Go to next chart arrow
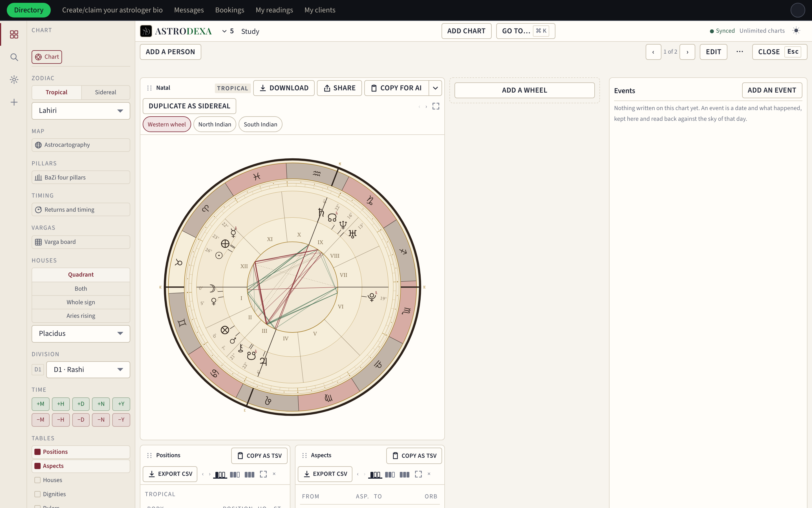Viewport: 812px width, 508px height. 687,52
